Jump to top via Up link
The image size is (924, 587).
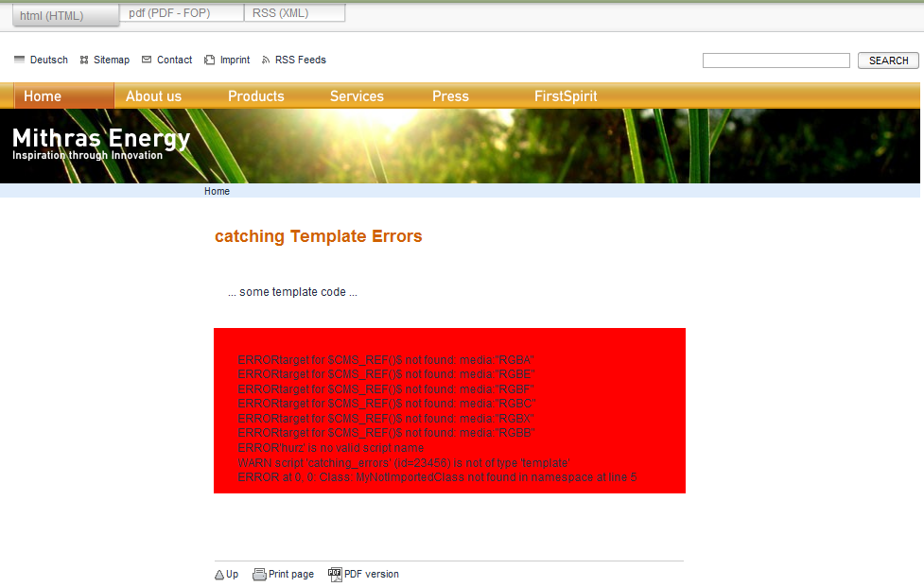pos(232,574)
